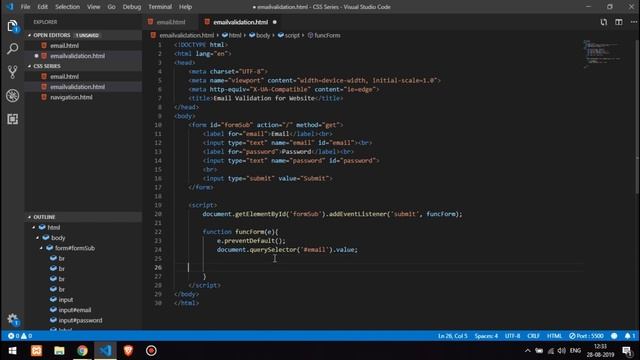Click the body breadcrumb item
Image resolution: width=640 pixels, height=360 pixels.
click(x=260, y=36)
